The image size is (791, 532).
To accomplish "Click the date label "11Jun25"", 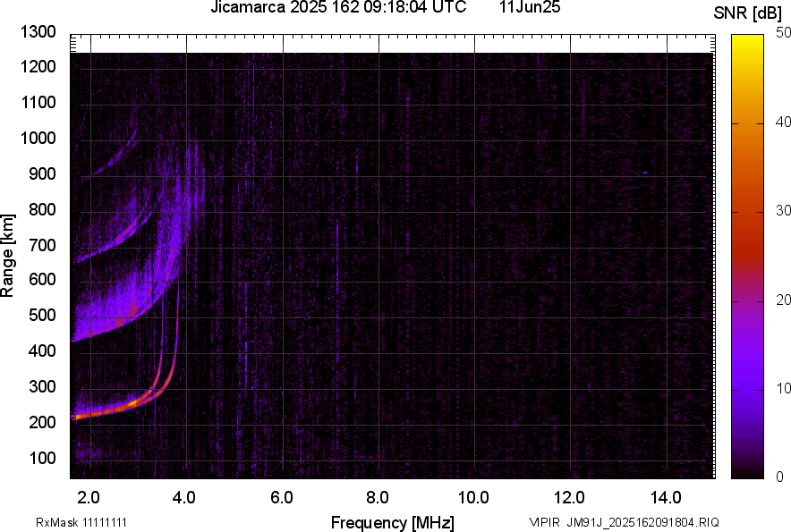I will coord(530,7).
